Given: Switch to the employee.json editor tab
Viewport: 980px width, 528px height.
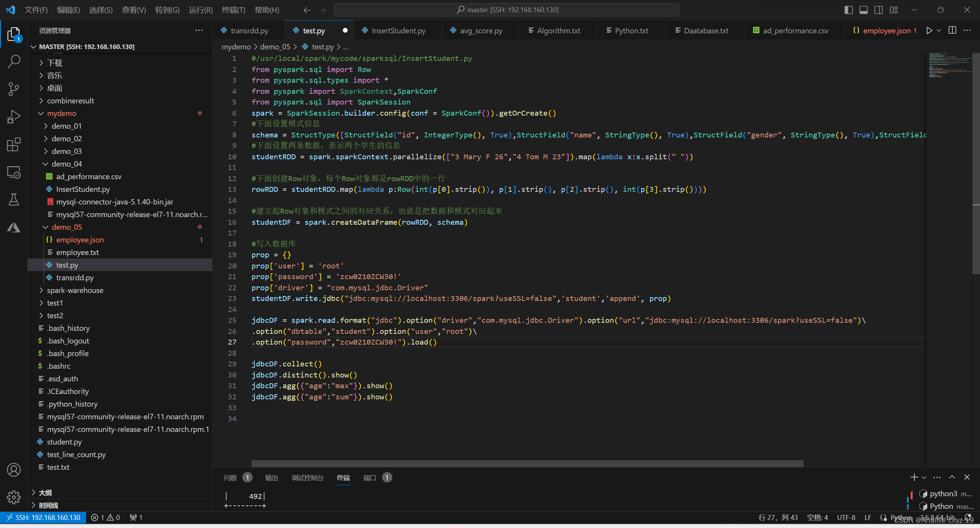Looking at the screenshot, I should coord(884,31).
